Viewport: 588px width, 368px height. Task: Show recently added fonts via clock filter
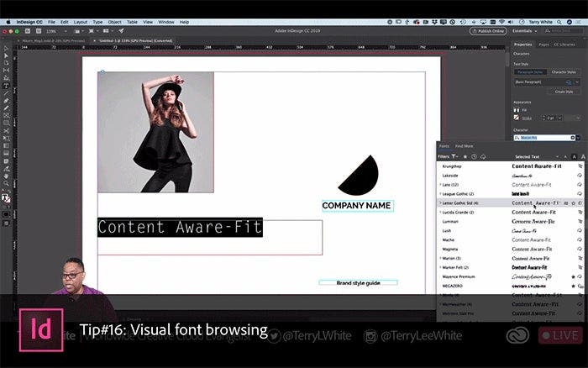click(x=474, y=156)
